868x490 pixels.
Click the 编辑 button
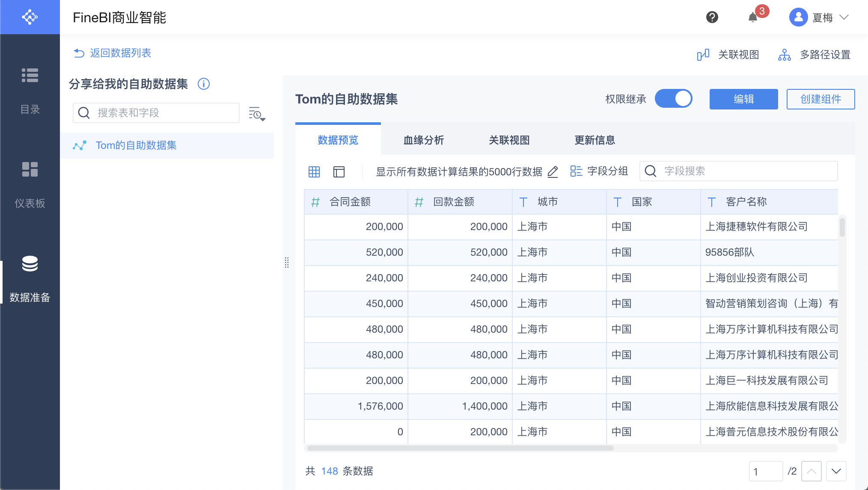[743, 99]
